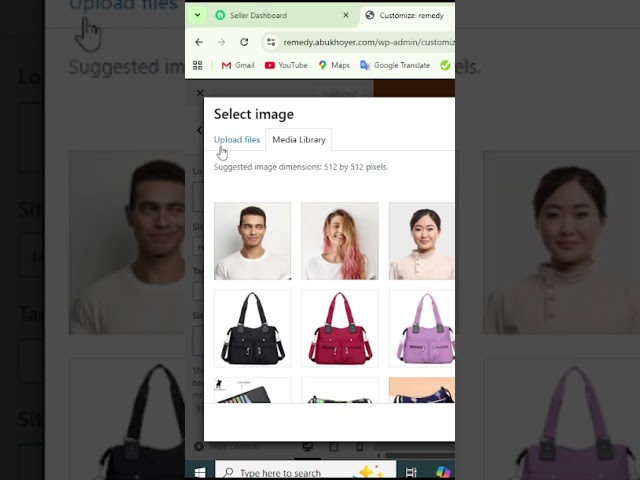This screenshot has height=480, width=640.
Task: Switch to the Upload files tab
Action: (237, 140)
